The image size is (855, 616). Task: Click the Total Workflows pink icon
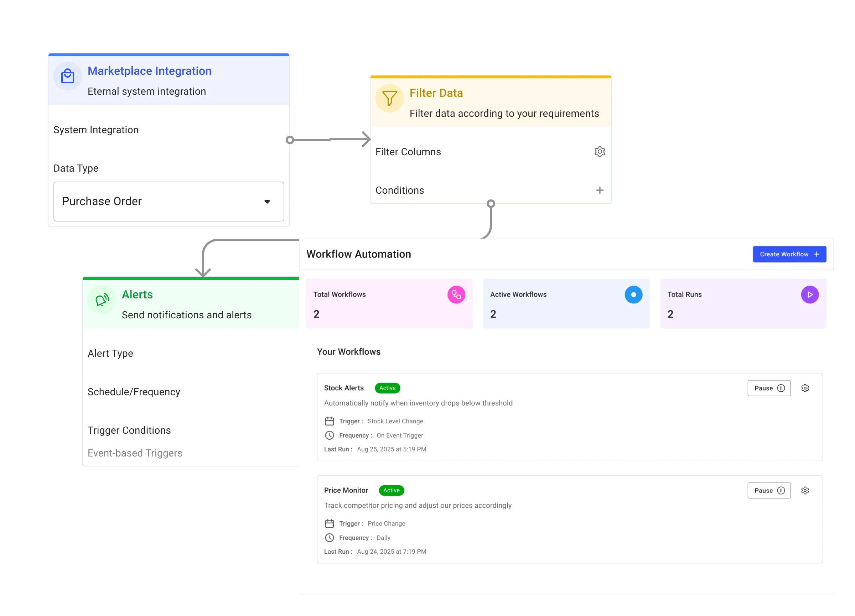[x=456, y=294]
